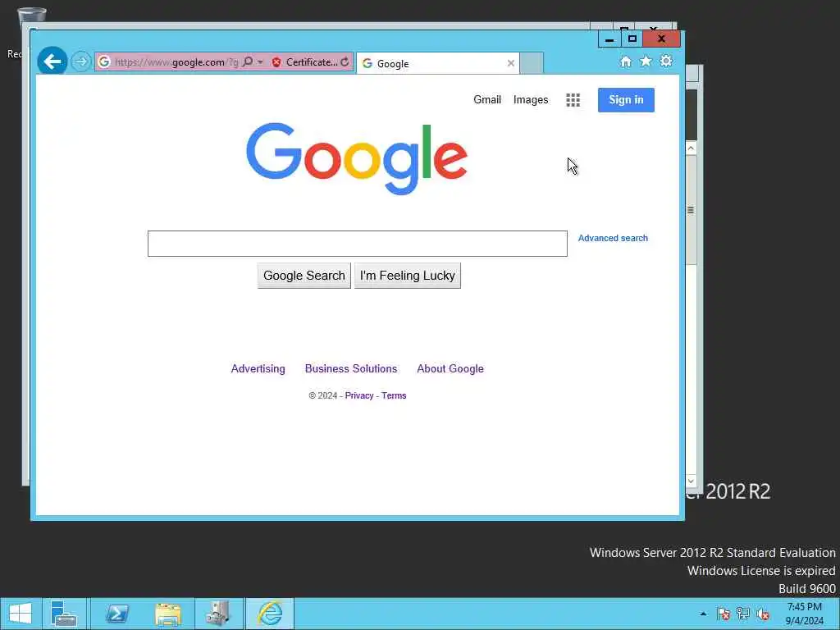Click the Google logo

357,158
